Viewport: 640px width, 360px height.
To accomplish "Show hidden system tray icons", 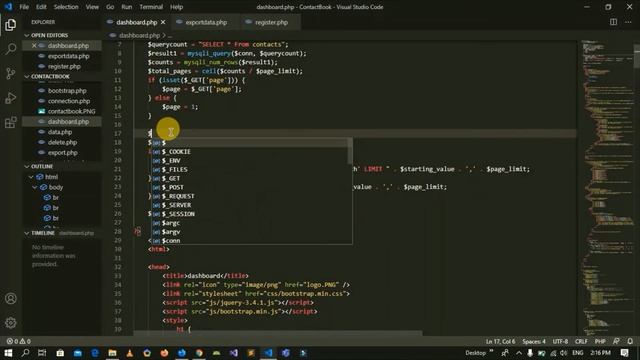I will tap(519, 353).
